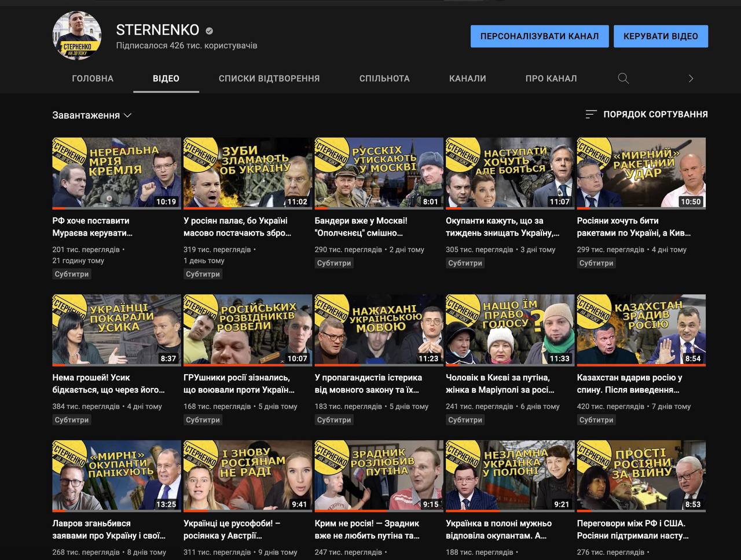741x560 pixels.
Task: Open thumbnail "РУССКІХ УТИСКАЮТЬ У МОСКВІ"
Action: (379, 173)
